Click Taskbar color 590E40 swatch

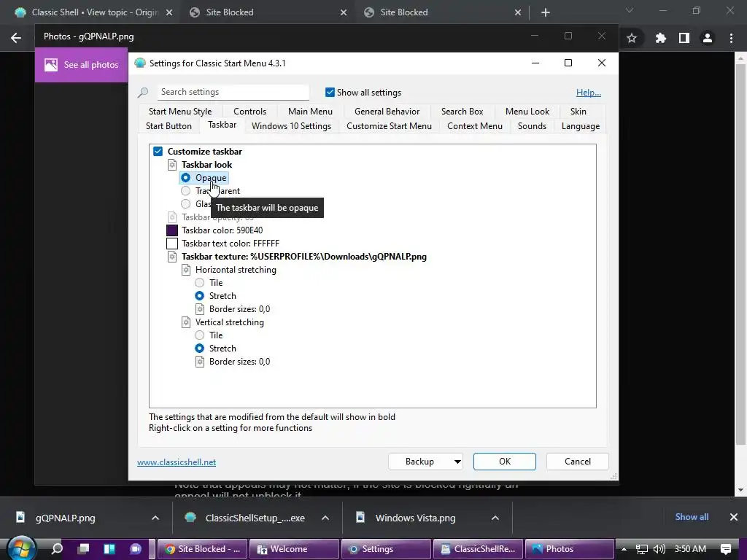(172, 230)
